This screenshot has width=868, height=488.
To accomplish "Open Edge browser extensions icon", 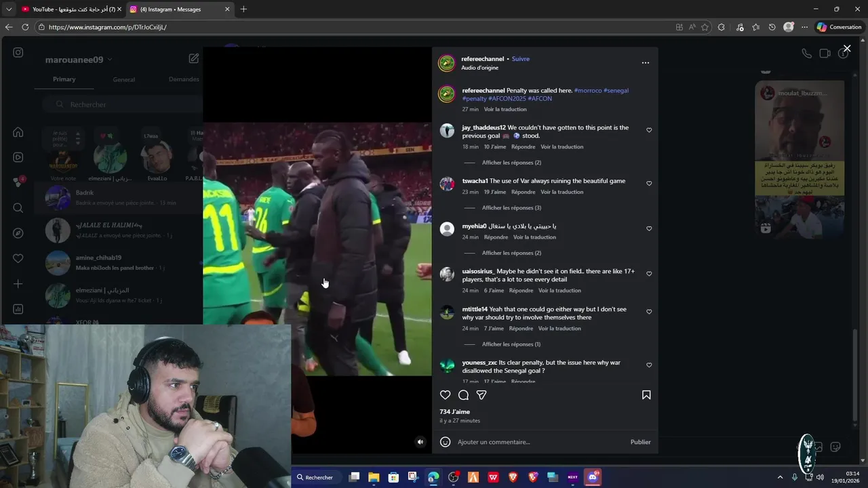I will [x=722, y=27].
